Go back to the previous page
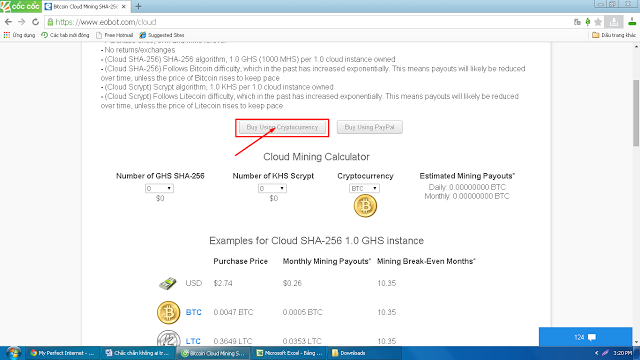640x360 pixels. tap(8, 22)
